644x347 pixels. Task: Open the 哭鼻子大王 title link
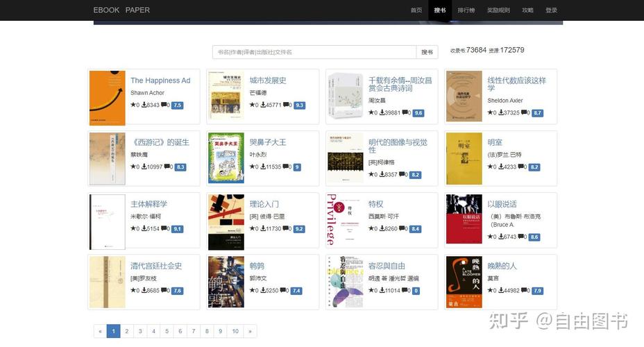click(268, 142)
